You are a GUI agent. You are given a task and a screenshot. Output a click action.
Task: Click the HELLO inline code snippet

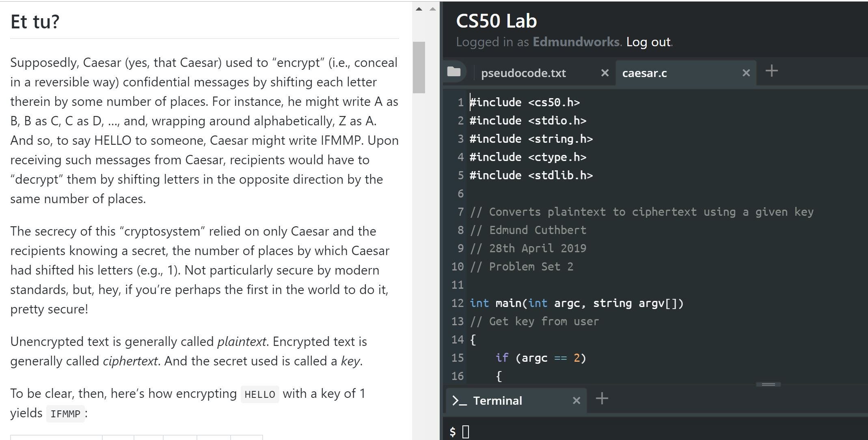260,394
